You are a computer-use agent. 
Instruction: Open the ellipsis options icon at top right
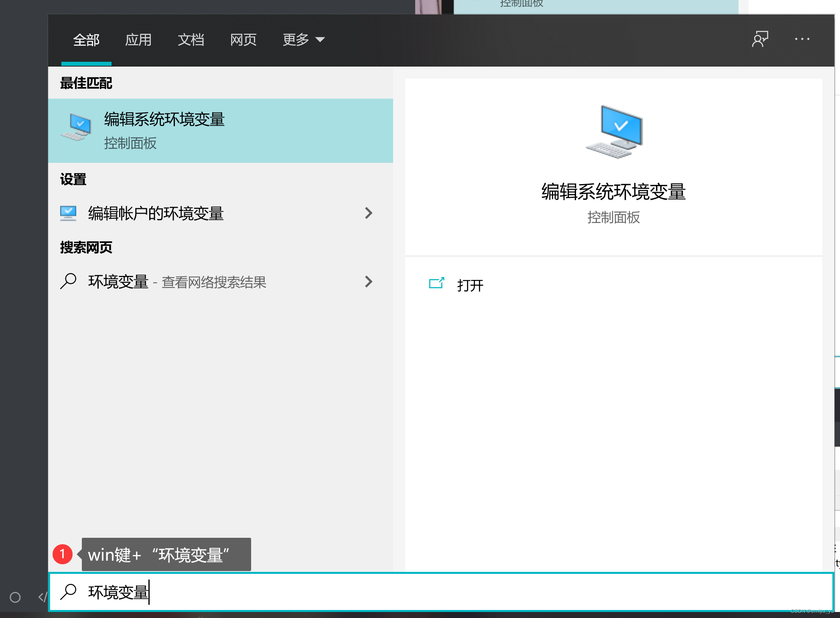802,39
